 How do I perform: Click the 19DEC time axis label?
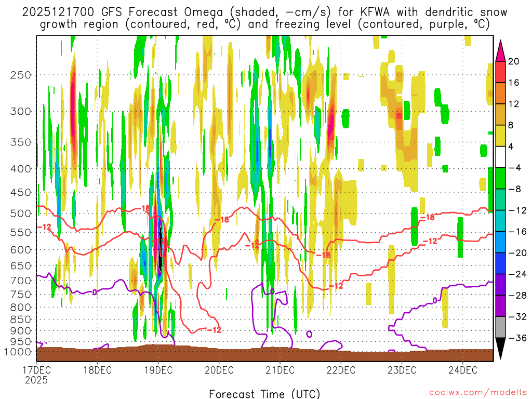158,370
